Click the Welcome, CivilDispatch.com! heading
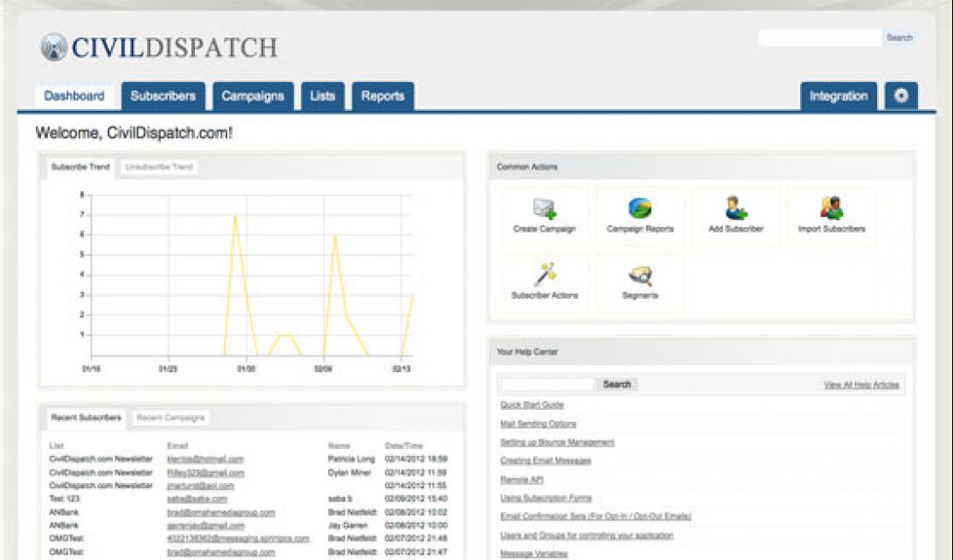The height and width of the screenshot is (560, 953). [x=134, y=133]
